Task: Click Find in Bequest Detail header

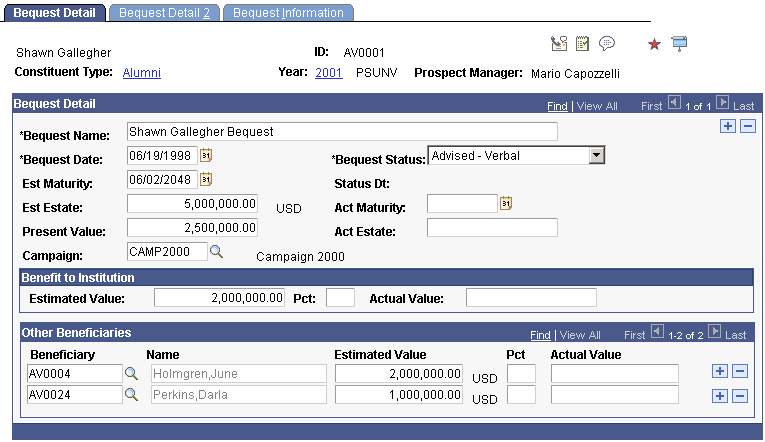Action: [557, 106]
